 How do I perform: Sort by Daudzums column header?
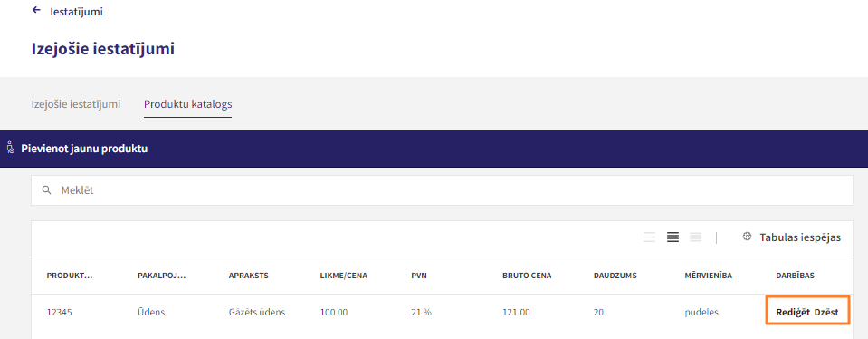615,276
